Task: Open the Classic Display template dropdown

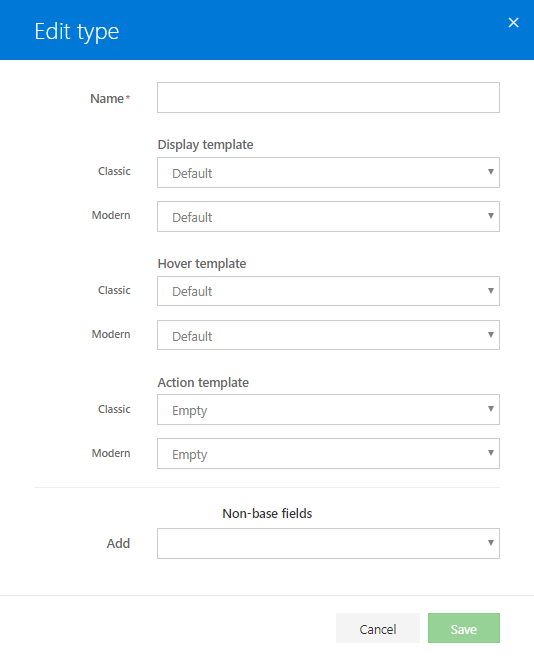Action: tap(328, 173)
